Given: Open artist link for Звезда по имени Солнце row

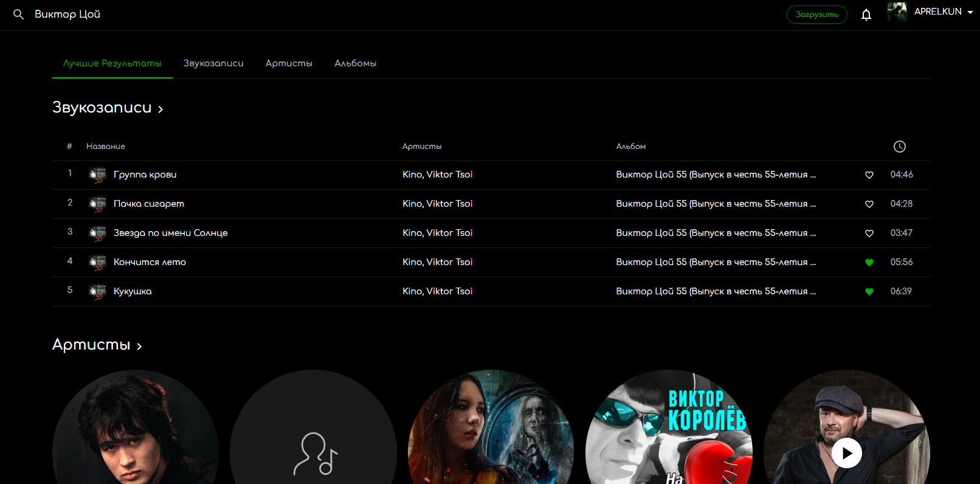Looking at the screenshot, I should [438, 233].
